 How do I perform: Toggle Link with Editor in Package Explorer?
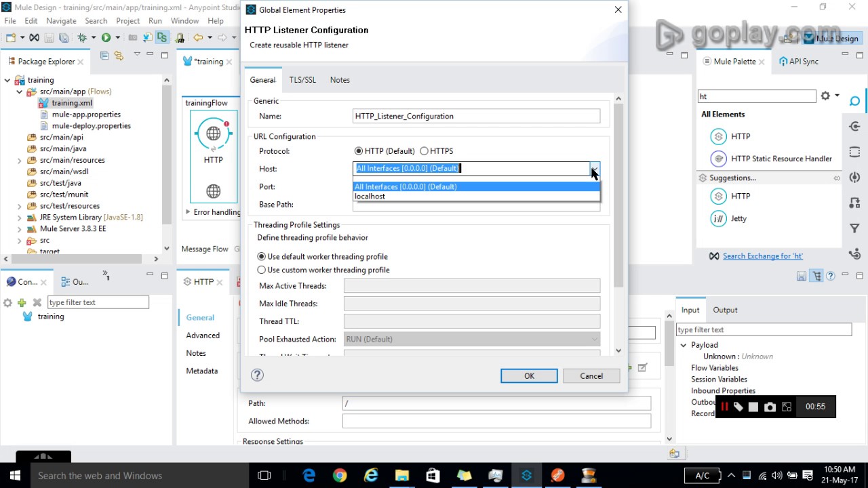coord(119,56)
